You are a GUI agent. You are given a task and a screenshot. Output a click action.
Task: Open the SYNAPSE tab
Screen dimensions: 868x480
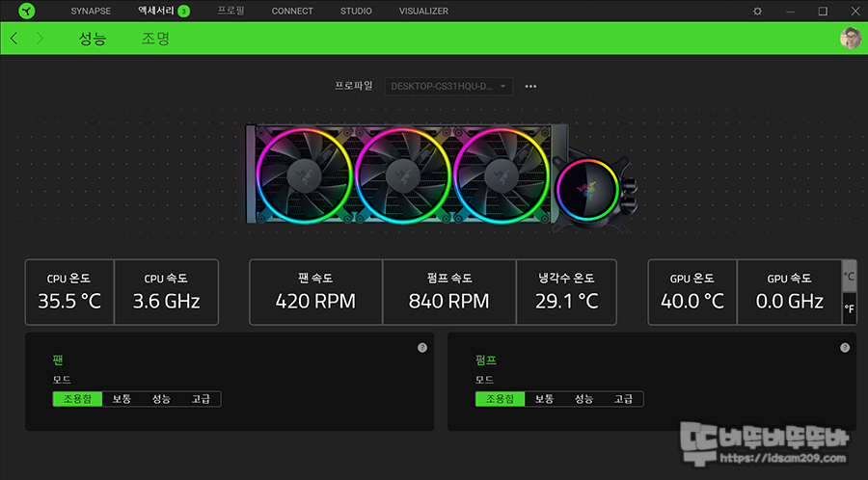pos(91,11)
